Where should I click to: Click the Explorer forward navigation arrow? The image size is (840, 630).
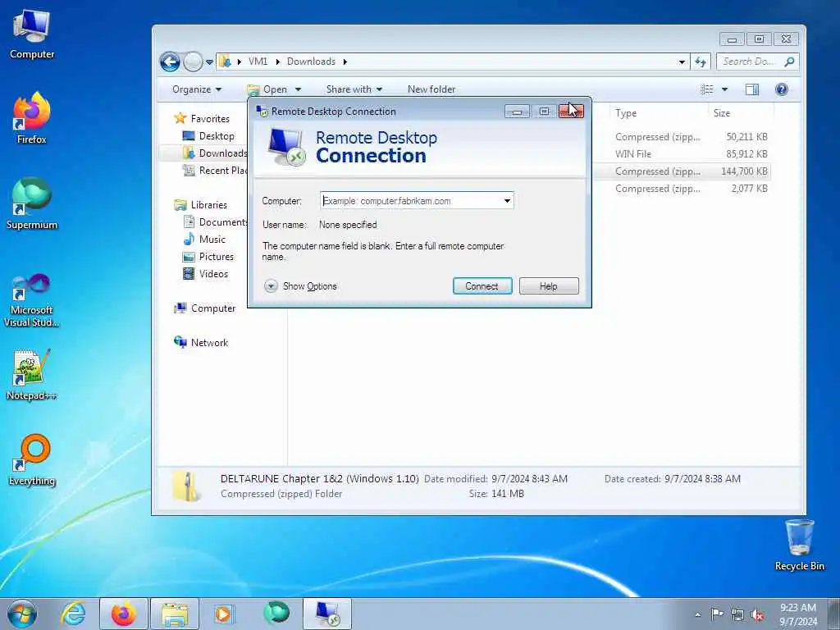click(x=193, y=62)
